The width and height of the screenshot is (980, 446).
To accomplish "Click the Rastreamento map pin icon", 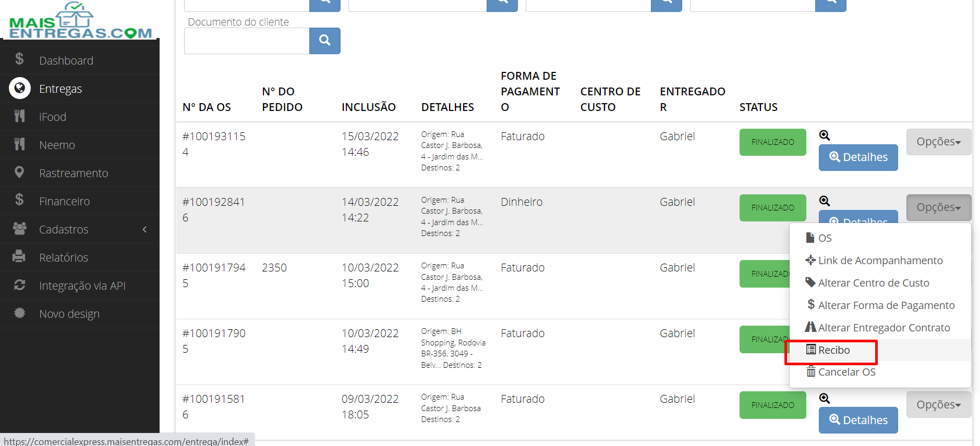I will click(x=19, y=172).
